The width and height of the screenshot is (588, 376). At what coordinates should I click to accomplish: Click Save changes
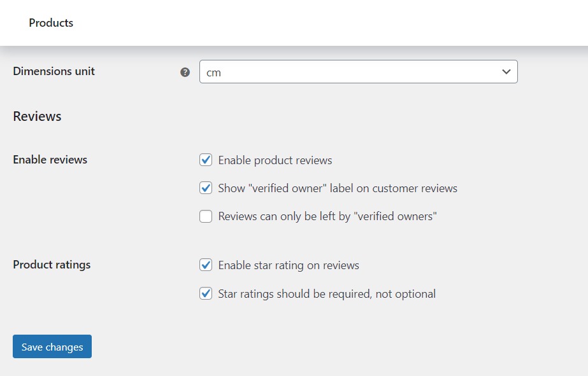(x=52, y=347)
